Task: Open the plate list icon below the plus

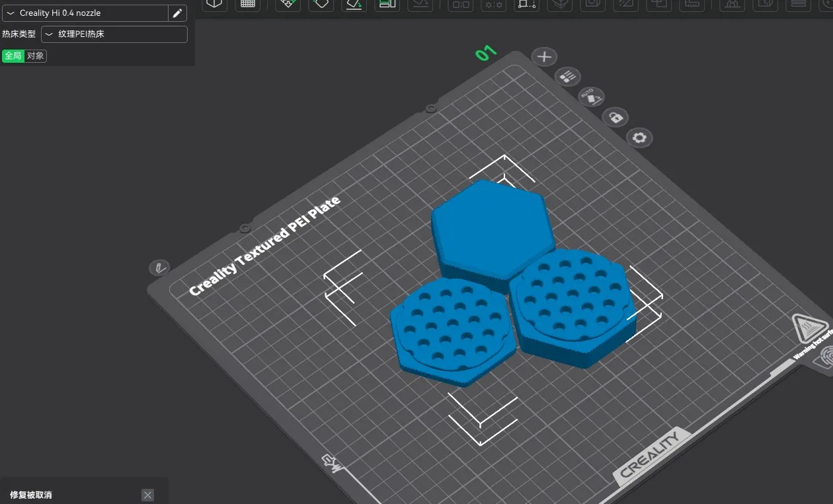Action: (x=567, y=77)
